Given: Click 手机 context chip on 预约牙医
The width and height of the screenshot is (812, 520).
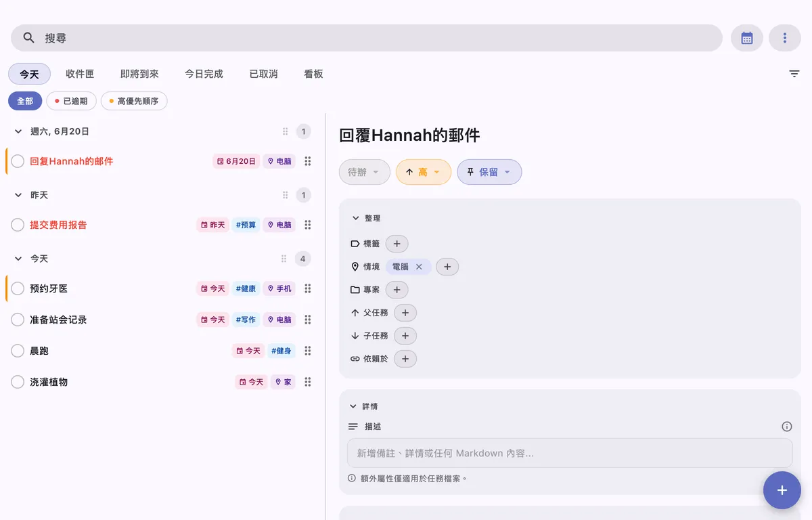Looking at the screenshot, I should pos(279,288).
